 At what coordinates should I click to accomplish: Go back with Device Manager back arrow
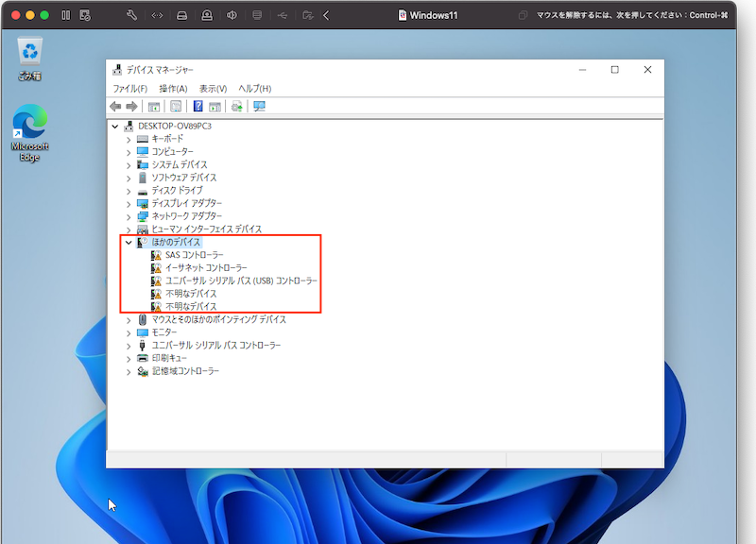pos(115,106)
